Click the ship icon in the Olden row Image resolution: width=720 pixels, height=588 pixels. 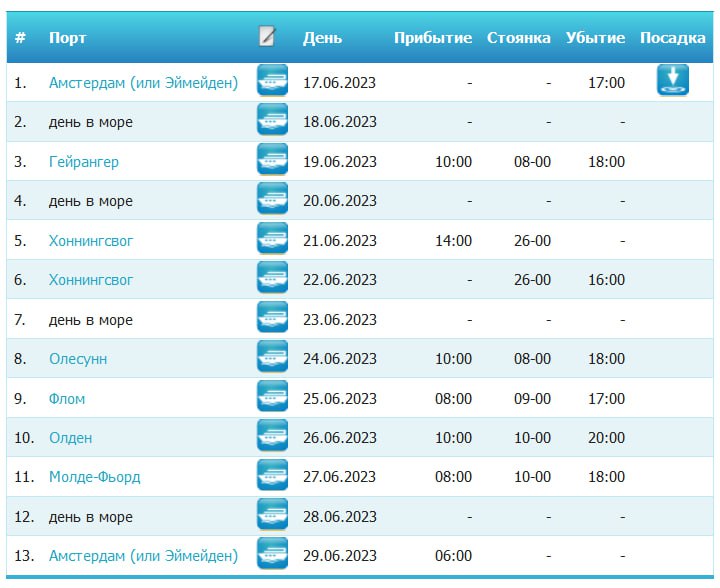pyautogui.click(x=272, y=437)
